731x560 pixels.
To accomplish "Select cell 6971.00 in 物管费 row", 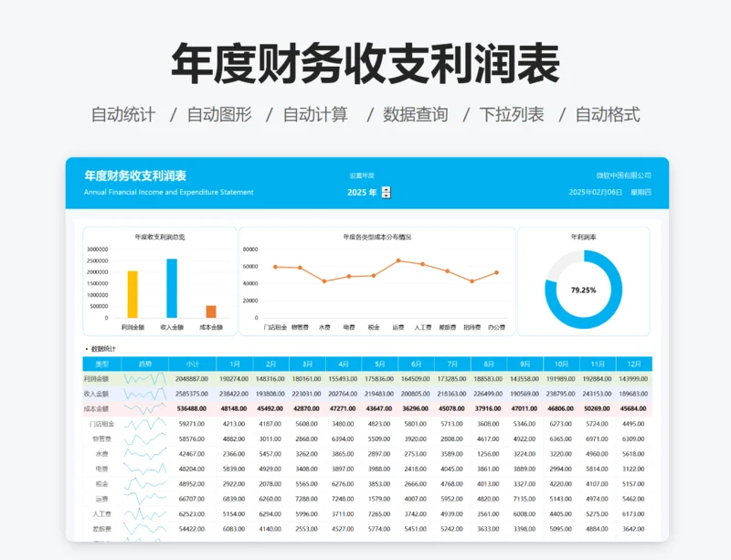I will tap(597, 438).
